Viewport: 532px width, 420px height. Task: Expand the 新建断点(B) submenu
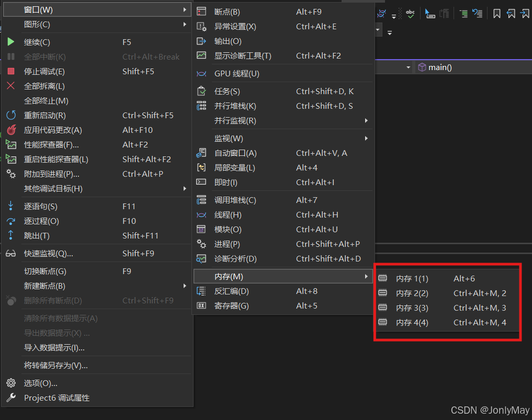[97, 286]
